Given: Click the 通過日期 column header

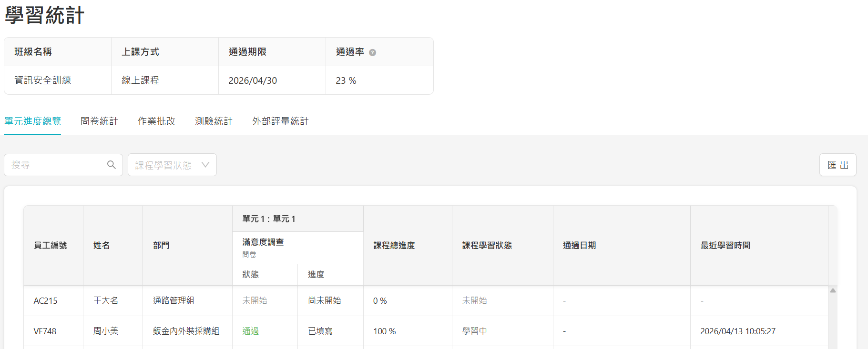Looking at the screenshot, I should (579, 245).
